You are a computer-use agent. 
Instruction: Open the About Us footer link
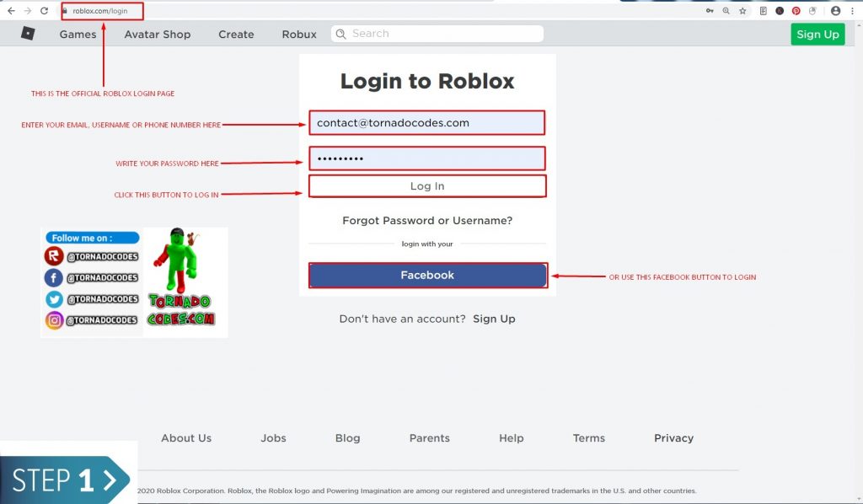click(186, 438)
